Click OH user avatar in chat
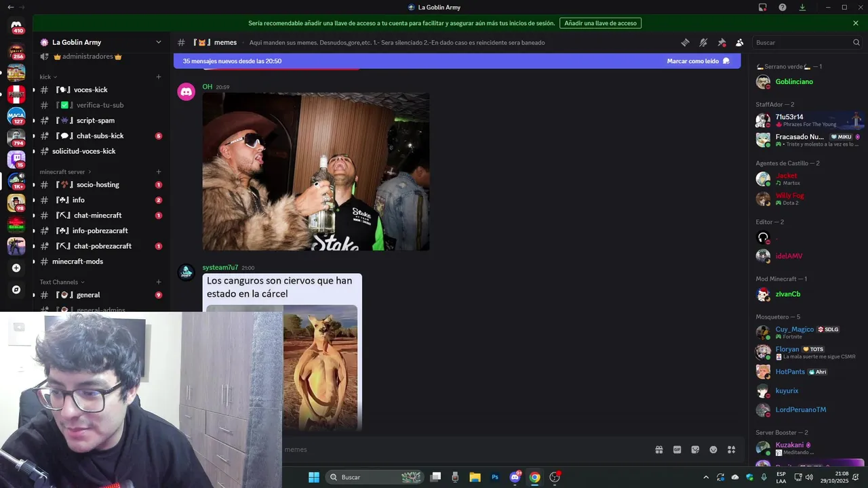868x488 pixels. (186, 91)
